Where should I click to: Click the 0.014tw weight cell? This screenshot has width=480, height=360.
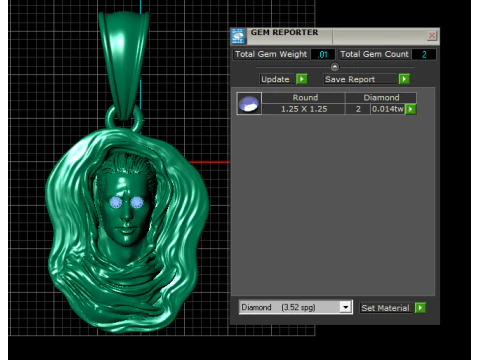point(388,109)
